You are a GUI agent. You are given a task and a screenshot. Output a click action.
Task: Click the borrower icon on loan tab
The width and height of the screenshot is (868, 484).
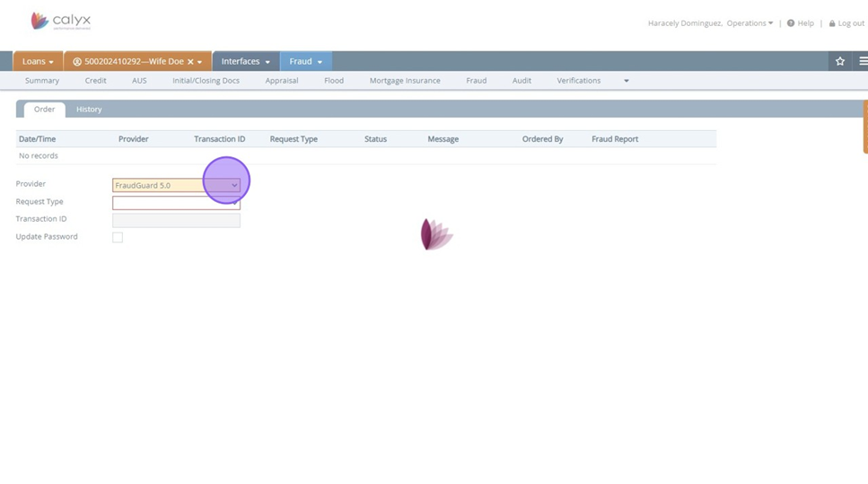(x=77, y=62)
